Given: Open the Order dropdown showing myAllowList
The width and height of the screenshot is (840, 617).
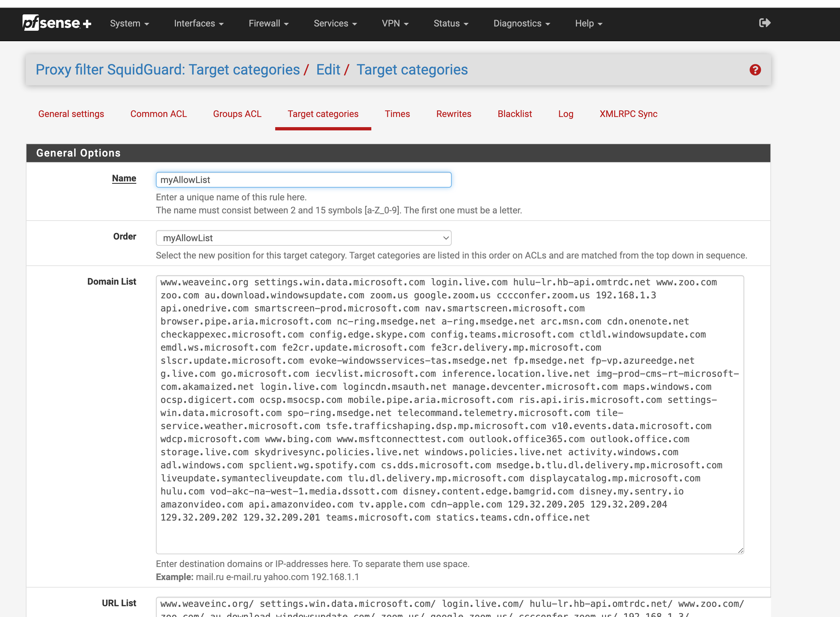Looking at the screenshot, I should coord(303,238).
